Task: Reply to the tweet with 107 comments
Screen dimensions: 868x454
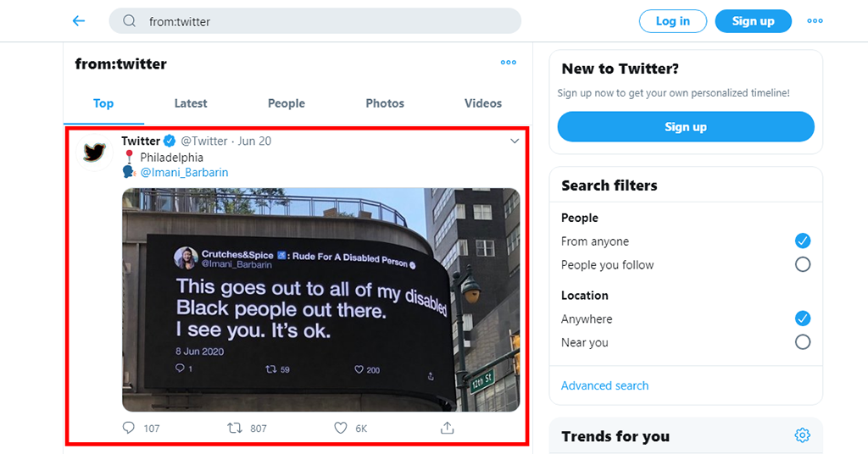Action: click(129, 428)
